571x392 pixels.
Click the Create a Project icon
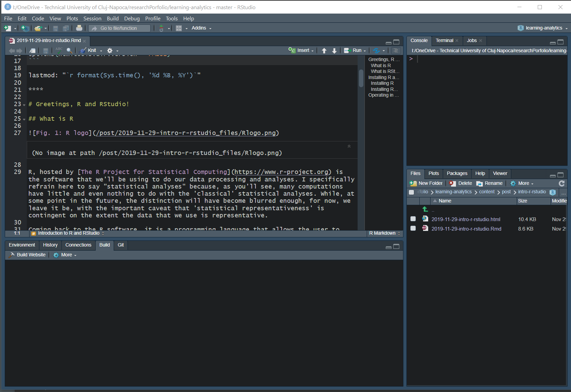[25, 28]
